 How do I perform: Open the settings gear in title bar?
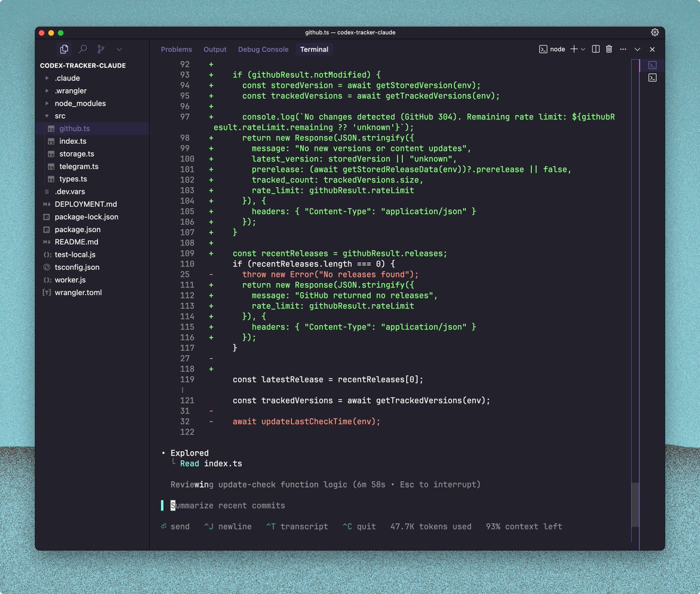pyautogui.click(x=654, y=33)
